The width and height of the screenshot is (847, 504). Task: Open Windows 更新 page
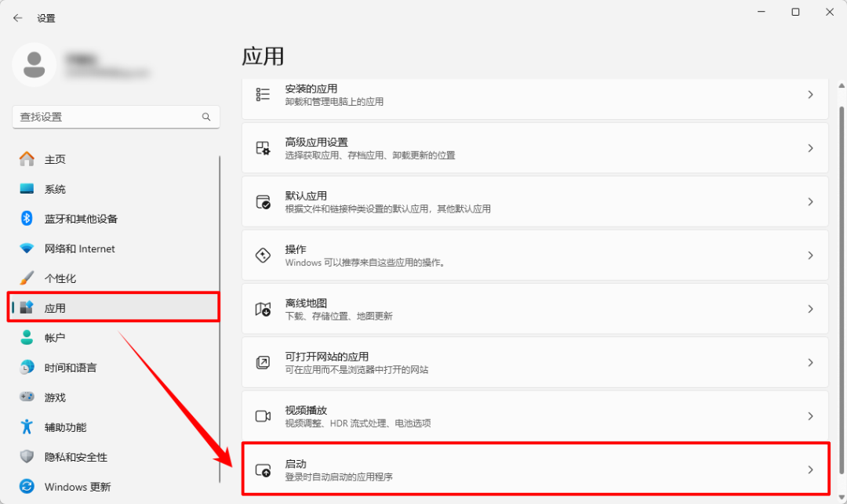click(x=115, y=486)
